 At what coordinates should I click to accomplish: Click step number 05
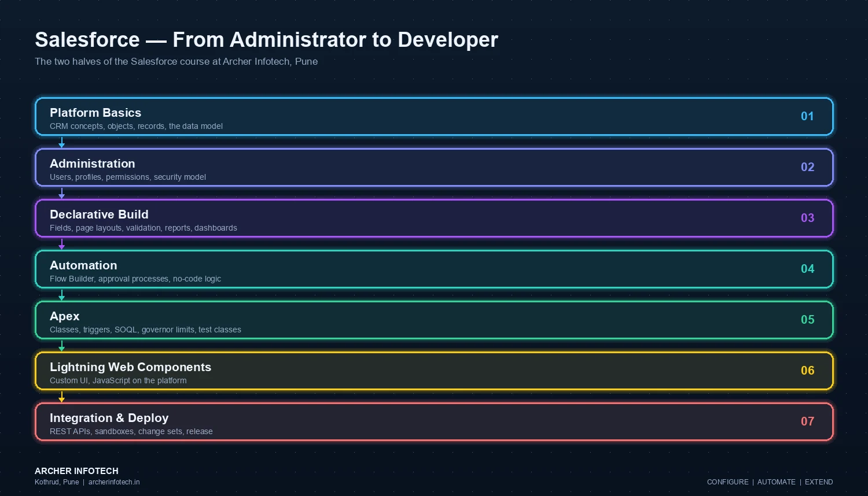point(807,320)
